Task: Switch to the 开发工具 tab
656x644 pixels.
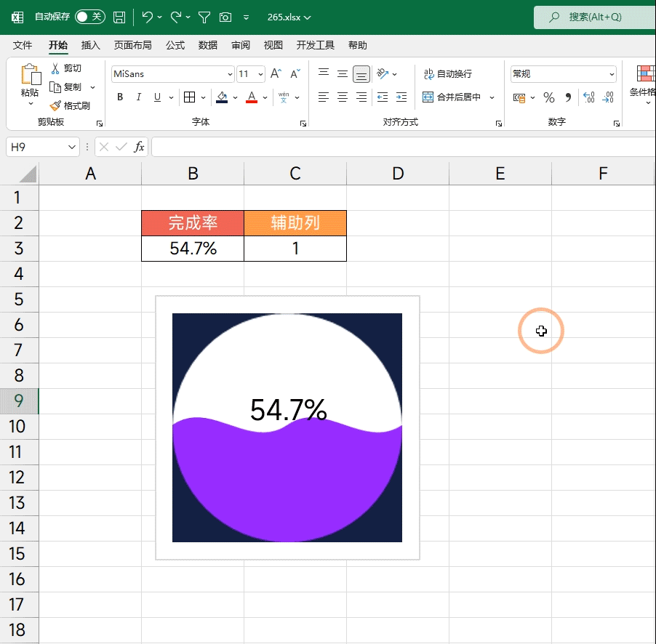Action: (x=316, y=45)
